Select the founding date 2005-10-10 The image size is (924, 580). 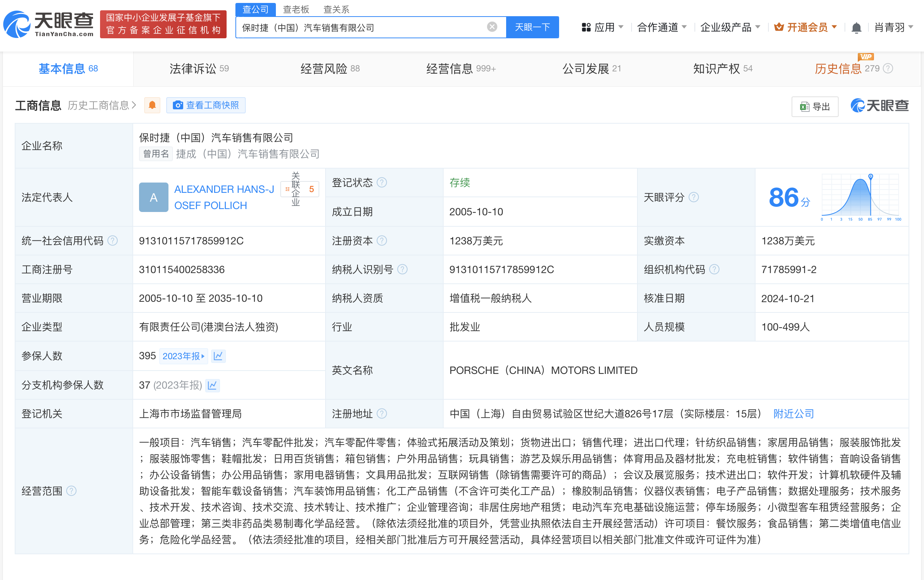pyautogui.click(x=476, y=212)
